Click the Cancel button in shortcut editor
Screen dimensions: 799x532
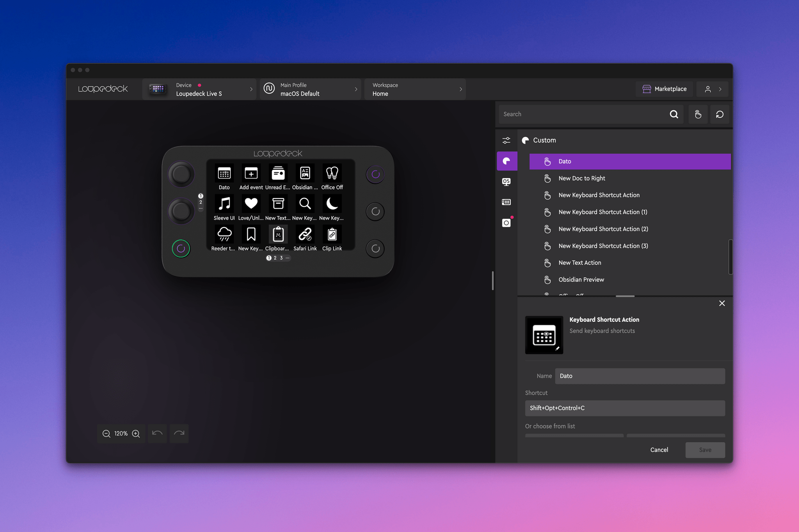[x=659, y=449]
